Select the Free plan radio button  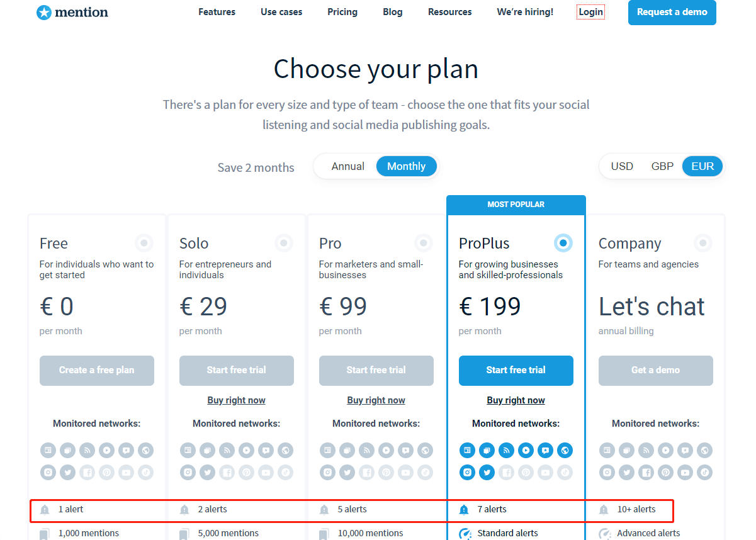tap(144, 242)
